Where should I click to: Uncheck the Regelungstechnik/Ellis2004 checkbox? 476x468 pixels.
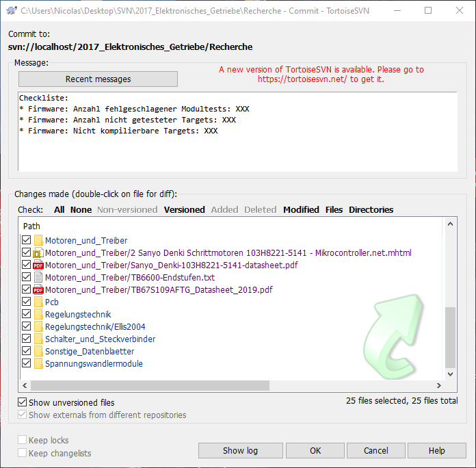27,326
